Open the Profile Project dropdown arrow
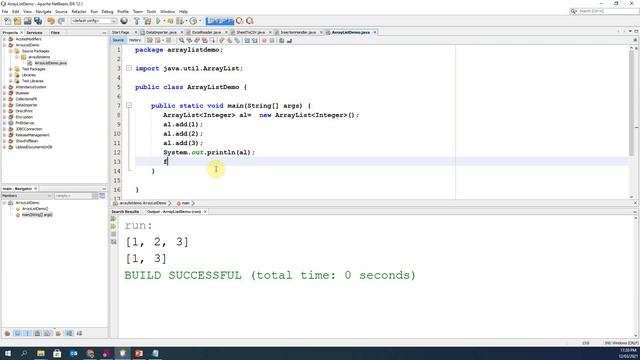This screenshot has width=640, height=360. (186, 21)
